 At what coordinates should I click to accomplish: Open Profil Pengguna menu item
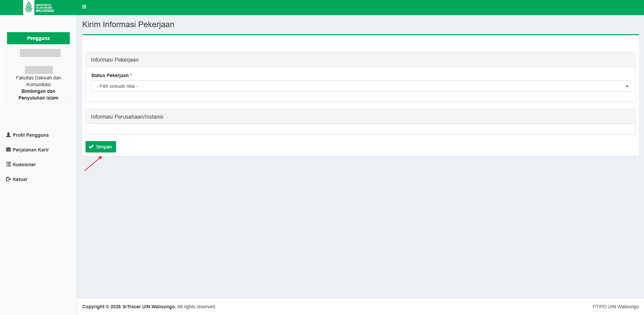coord(31,135)
